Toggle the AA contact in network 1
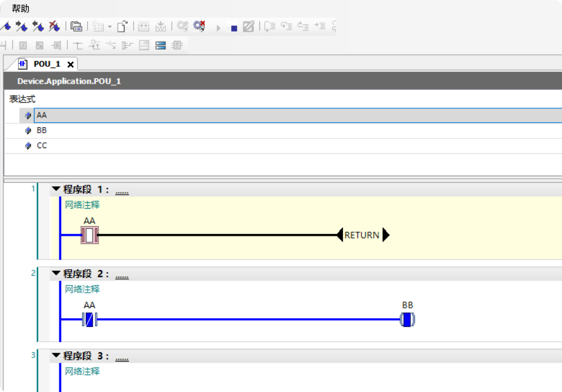Image resolution: width=562 pixels, height=392 pixels. [x=89, y=235]
